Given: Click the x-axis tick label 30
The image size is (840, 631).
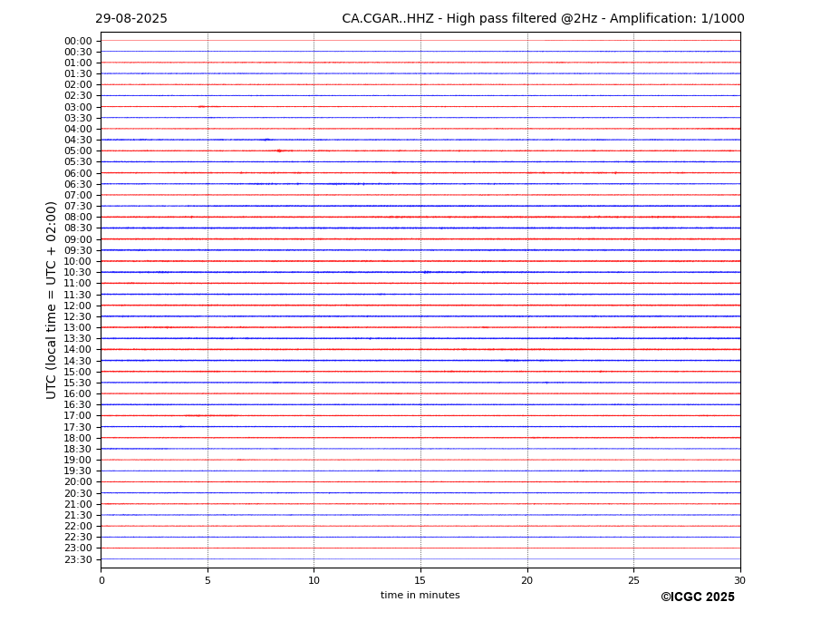Looking at the screenshot, I should [x=739, y=580].
